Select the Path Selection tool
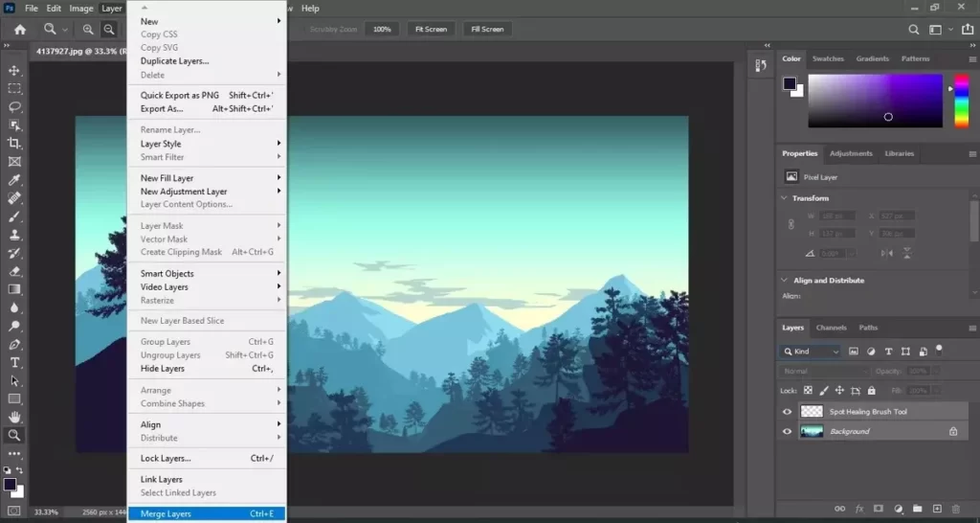The width and height of the screenshot is (980, 523). coord(14,380)
